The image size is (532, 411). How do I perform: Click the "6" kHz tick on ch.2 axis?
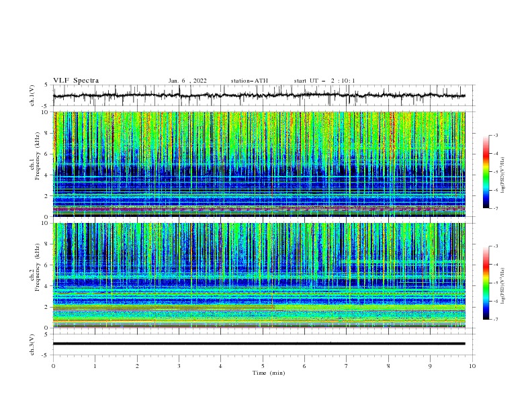pyautogui.click(x=47, y=265)
